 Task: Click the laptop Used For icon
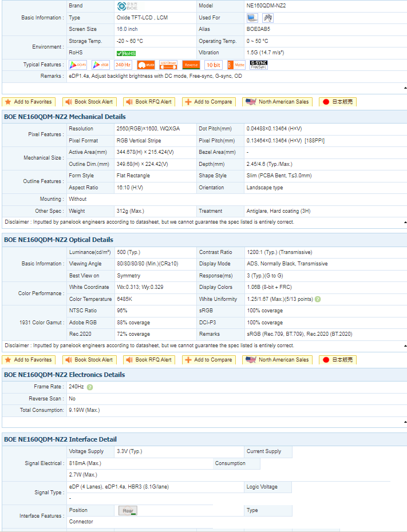tap(252, 18)
